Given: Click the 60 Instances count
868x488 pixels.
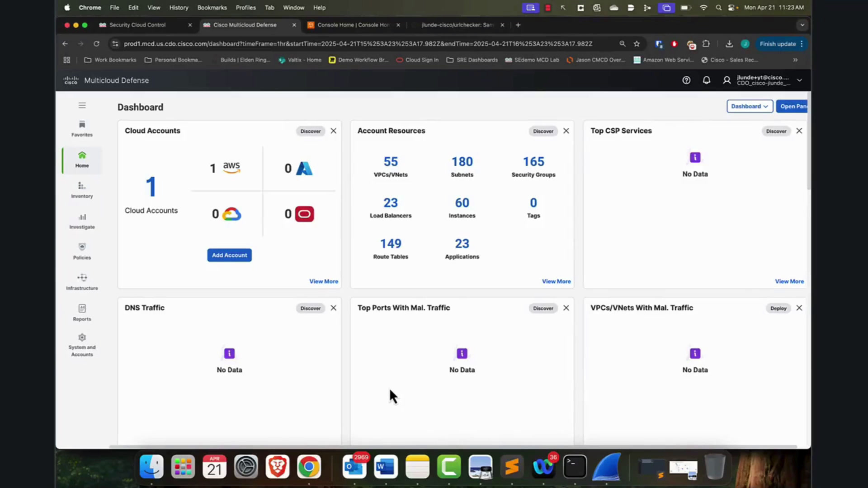Looking at the screenshot, I should coord(462,203).
